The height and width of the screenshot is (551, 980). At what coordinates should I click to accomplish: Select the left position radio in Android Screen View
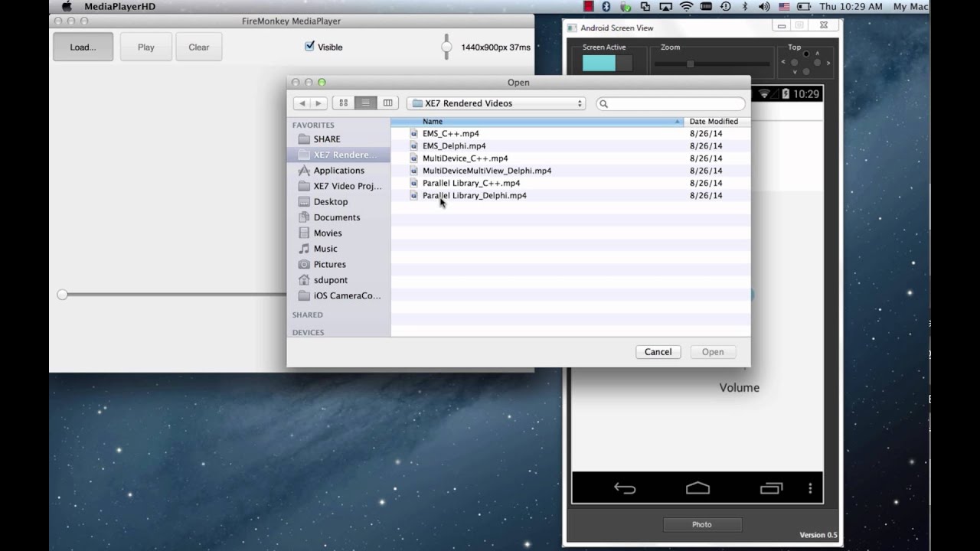(794, 63)
